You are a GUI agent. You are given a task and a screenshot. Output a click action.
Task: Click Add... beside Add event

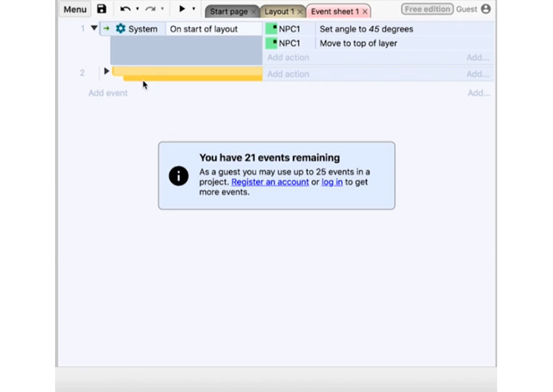pos(478,93)
